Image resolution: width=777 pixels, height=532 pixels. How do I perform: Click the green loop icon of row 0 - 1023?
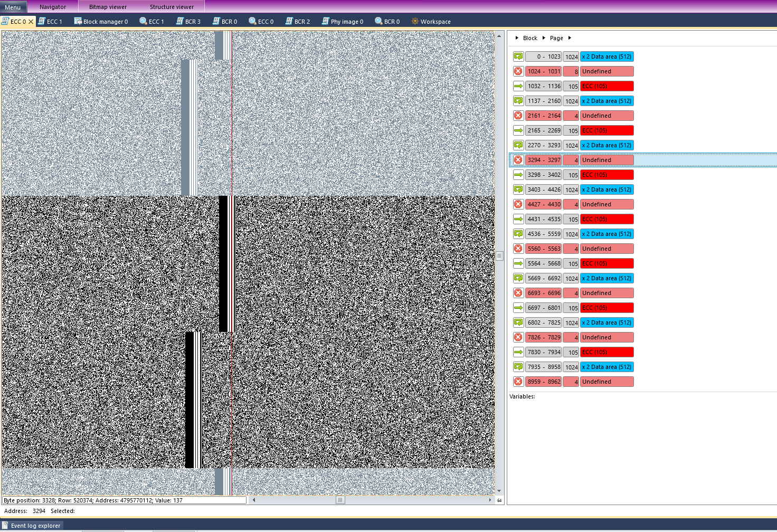click(x=518, y=56)
